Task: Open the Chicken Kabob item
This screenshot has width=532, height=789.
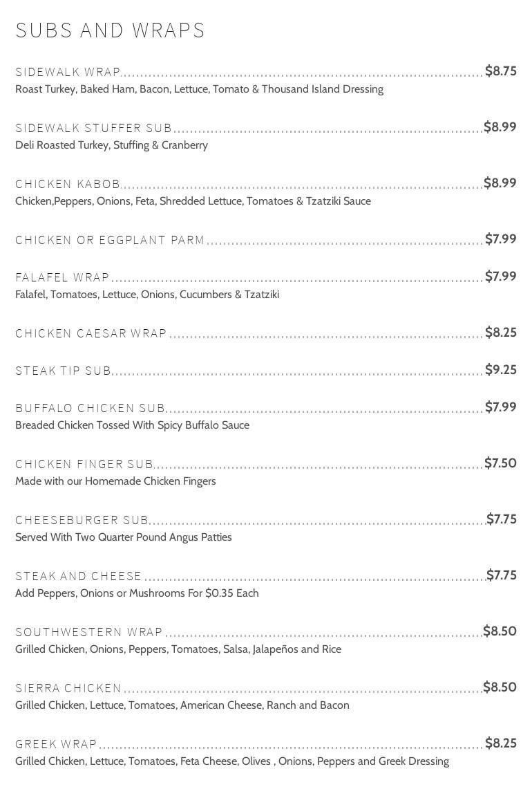Action: 68,184
